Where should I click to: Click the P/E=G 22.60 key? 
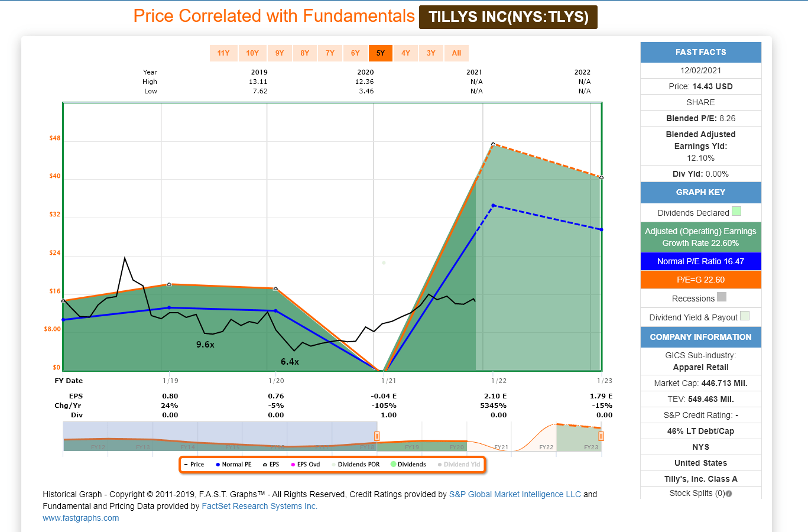coord(701,280)
